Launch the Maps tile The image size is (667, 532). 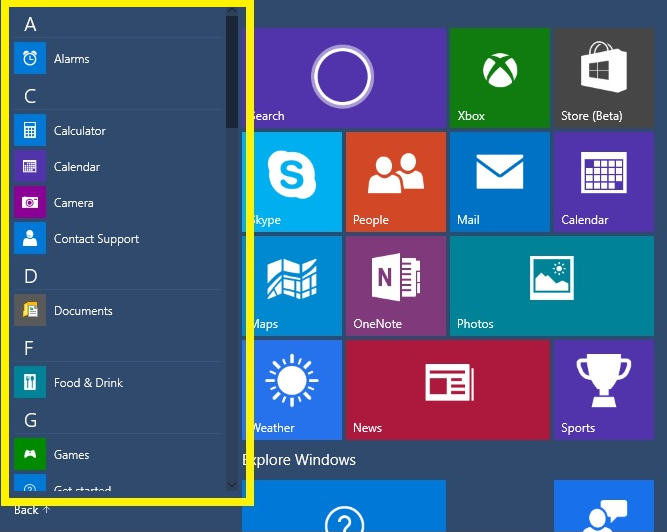(292, 286)
